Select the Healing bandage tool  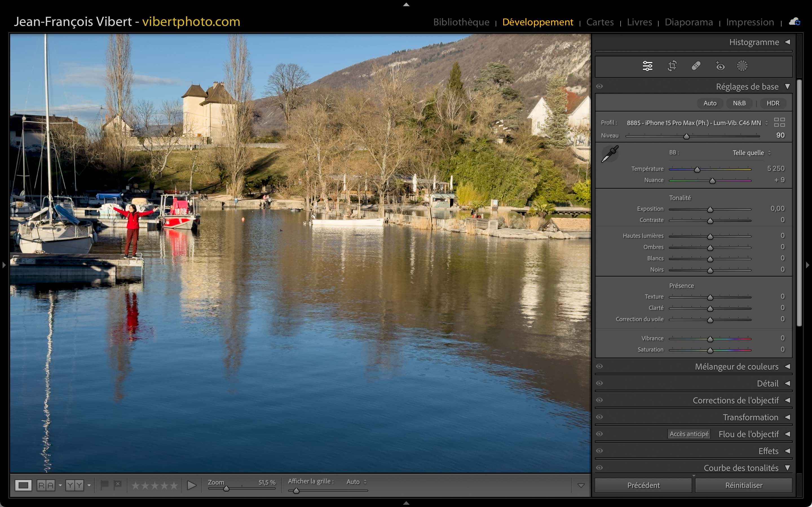pyautogui.click(x=696, y=66)
